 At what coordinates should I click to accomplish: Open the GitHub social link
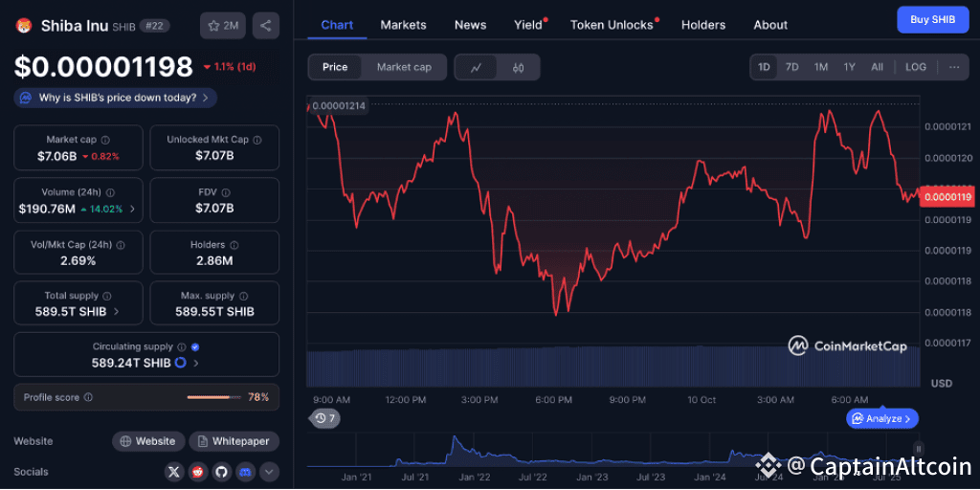(221, 471)
